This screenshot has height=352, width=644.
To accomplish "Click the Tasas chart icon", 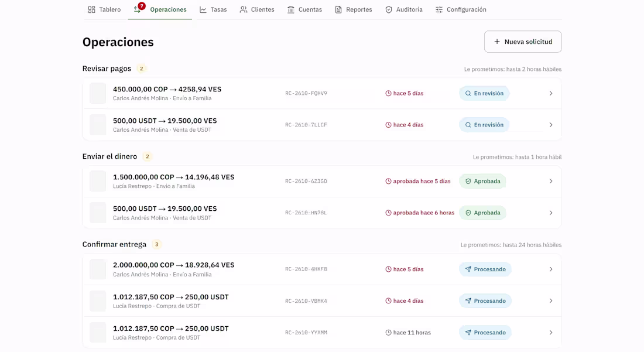I will pyautogui.click(x=203, y=9).
